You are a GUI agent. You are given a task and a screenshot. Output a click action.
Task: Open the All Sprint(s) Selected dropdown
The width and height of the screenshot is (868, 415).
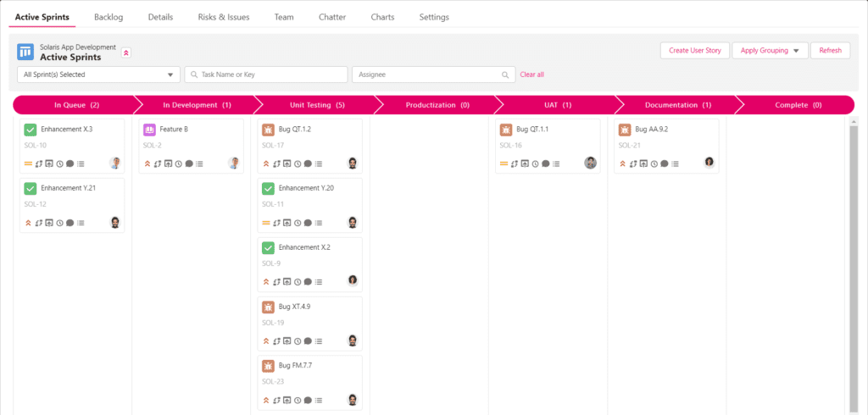click(x=98, y=75)
